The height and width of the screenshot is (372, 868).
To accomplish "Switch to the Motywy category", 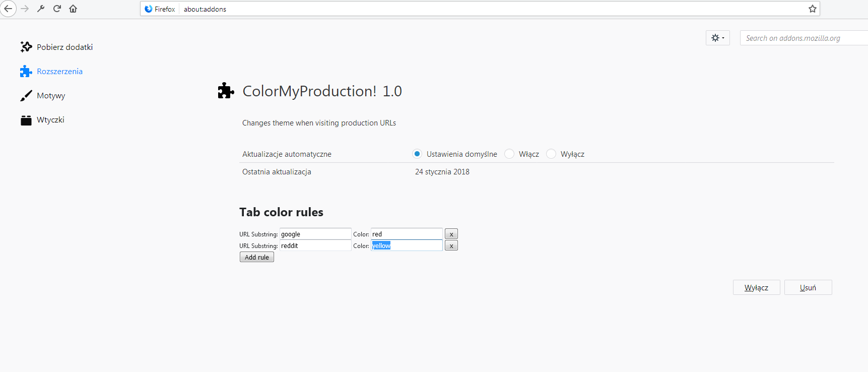I will pos(51,95).
